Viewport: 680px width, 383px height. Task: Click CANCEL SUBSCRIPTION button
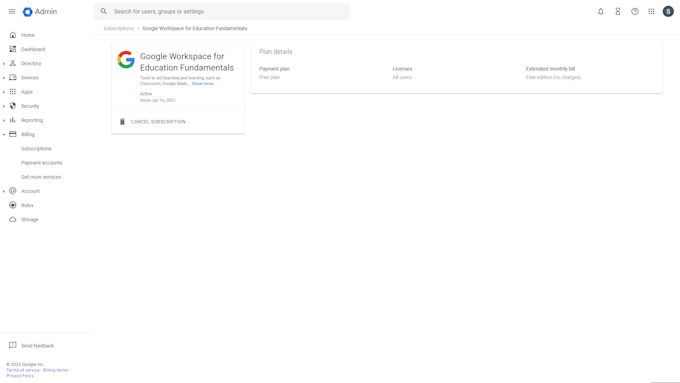point(158,122)
